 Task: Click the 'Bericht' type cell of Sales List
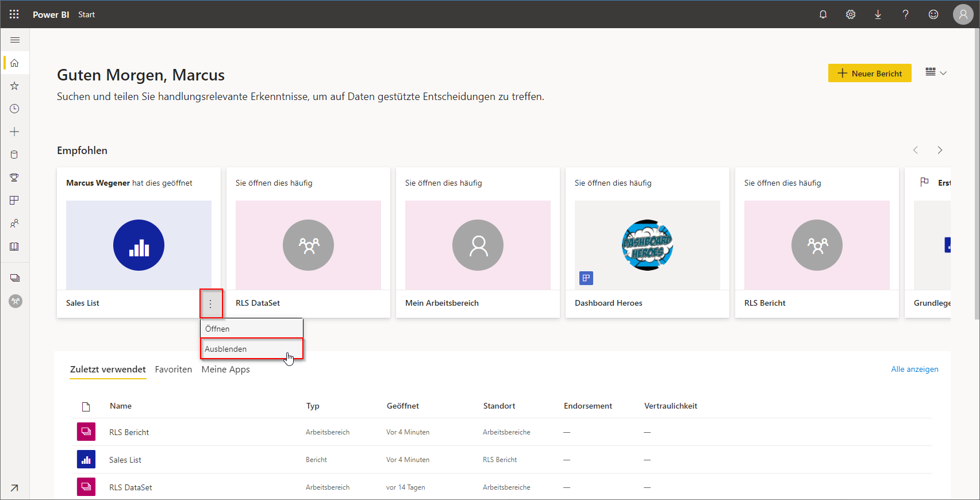[x=316, y=460]
